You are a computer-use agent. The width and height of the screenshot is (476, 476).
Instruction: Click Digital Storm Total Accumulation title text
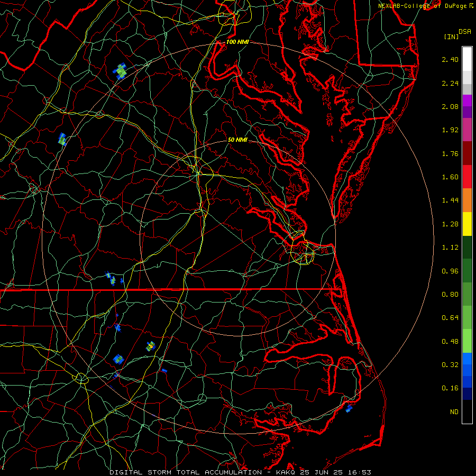(186, 472)
